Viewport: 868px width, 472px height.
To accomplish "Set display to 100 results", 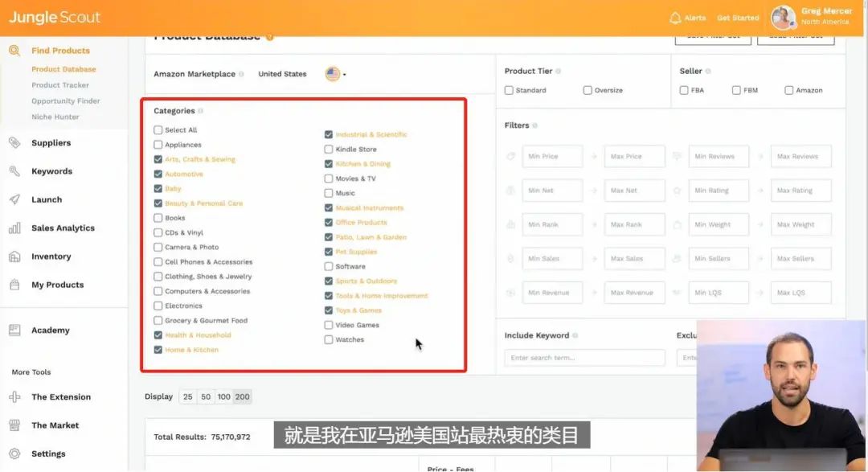I will 223,396.
